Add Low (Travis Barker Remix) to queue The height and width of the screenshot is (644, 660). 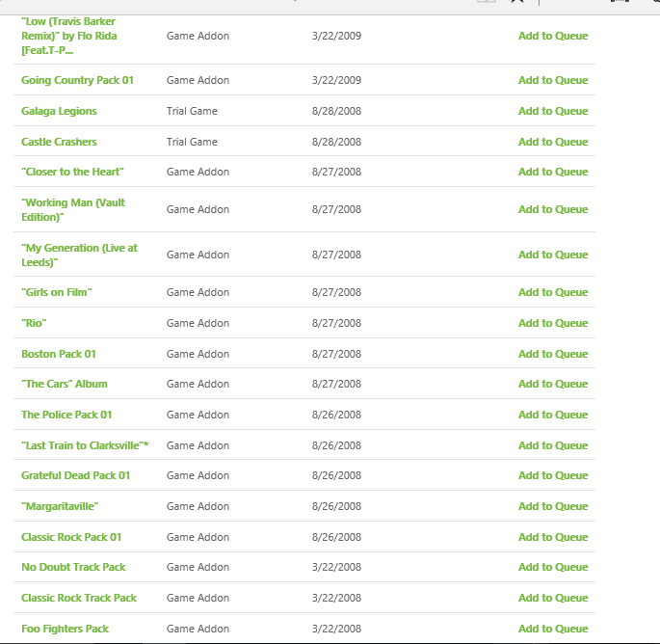[553, 36]
